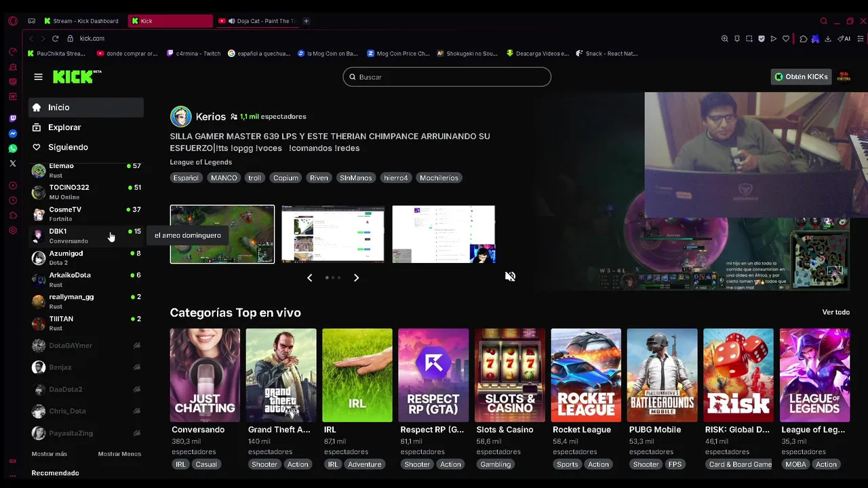Collapse followed list with Mostrar Menos
The height and width of the screenshot is (488, 868).
click(x=119, y=454)
